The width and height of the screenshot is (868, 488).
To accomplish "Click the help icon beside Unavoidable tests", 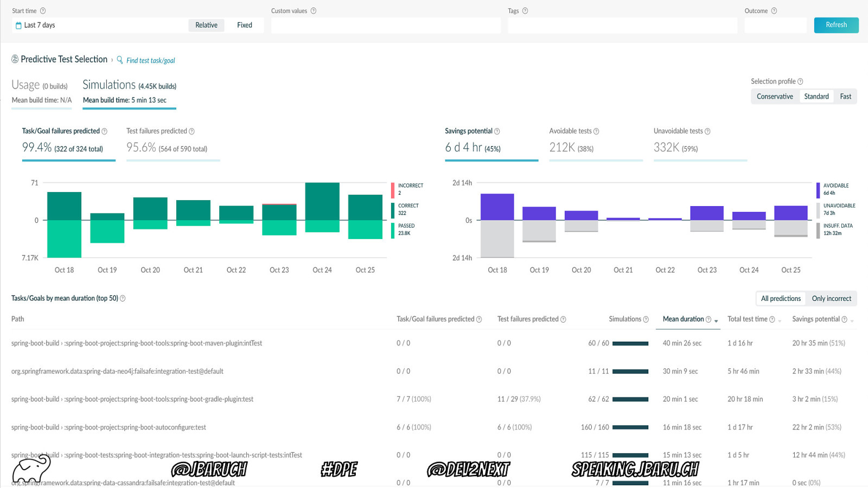I will tap(707, 131).
